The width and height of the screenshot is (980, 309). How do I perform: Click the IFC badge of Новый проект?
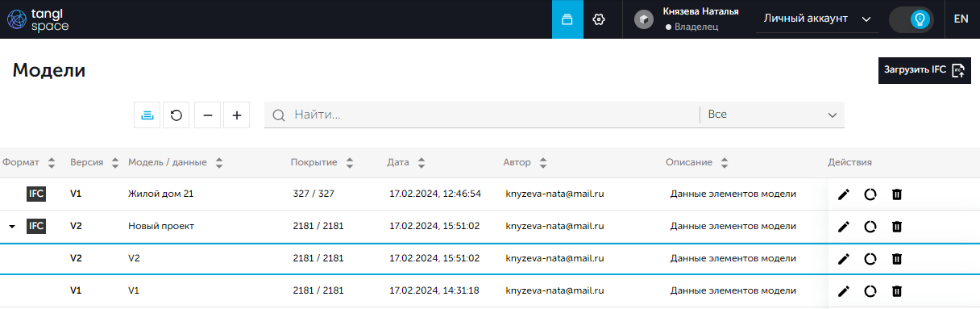click(x=36, y=226)
